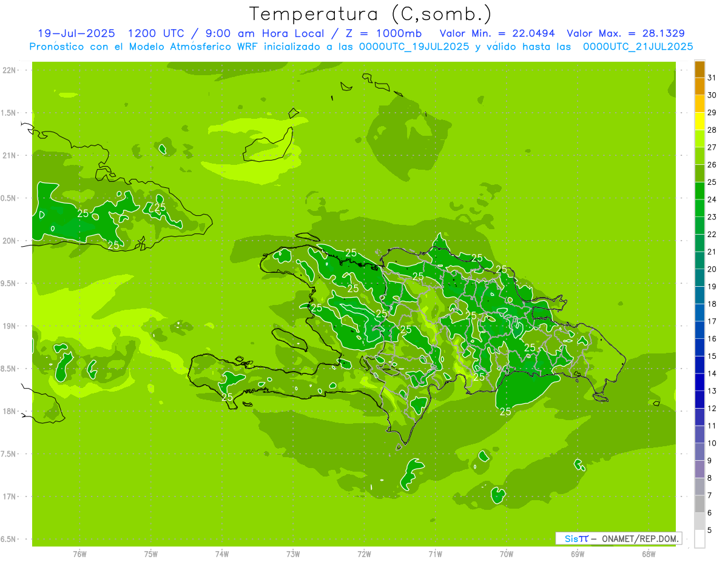
Task: Select the white swatch below legend value 5
Action: (x=699, y=539)
